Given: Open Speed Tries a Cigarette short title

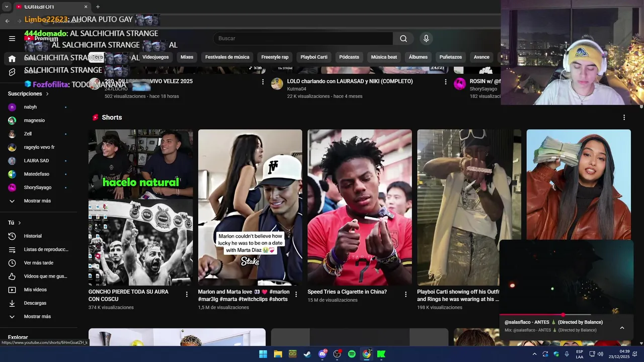Looking at the screenshot, I should (347, 292).
